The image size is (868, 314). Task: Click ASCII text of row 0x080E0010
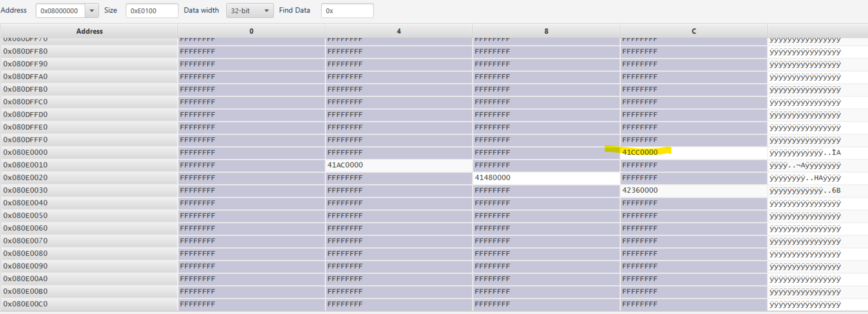tap(805, 165)
